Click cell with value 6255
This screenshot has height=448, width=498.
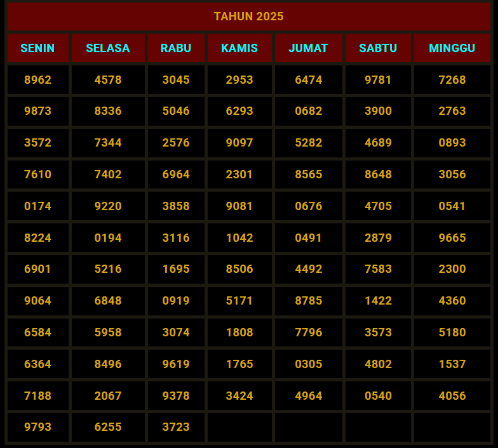(108, 427)
